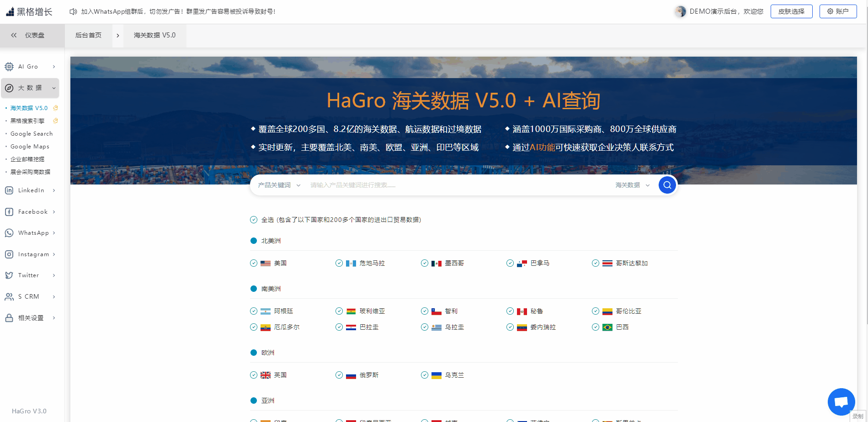Open the chat support bubble icon
Screen dimensions: 868x422
(x=841, y=402)
